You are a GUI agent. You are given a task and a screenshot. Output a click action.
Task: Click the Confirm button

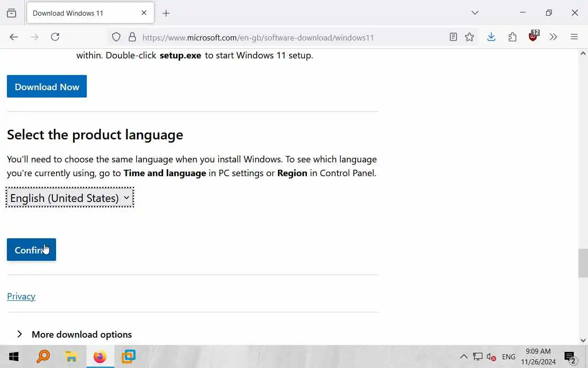(31, 250)
